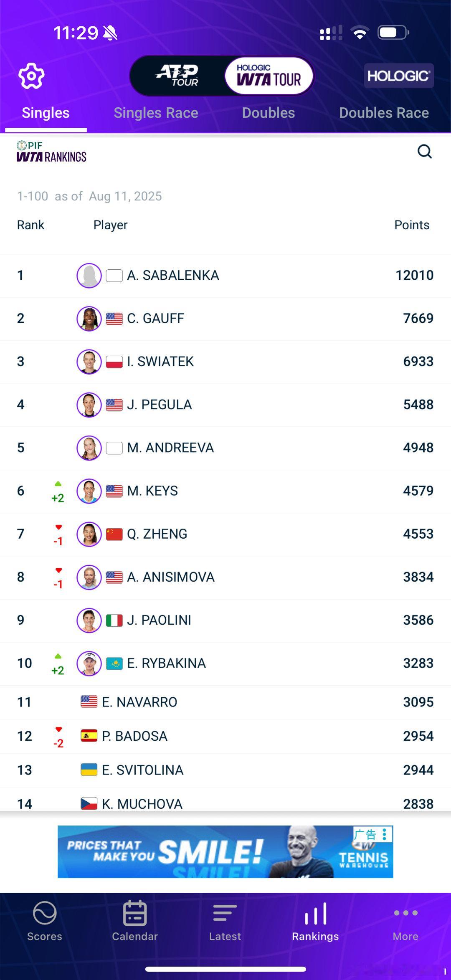This screenshot has height=980, width=451.
Task: Tap the More three-dots icon
Action: [x=405, y=913]
